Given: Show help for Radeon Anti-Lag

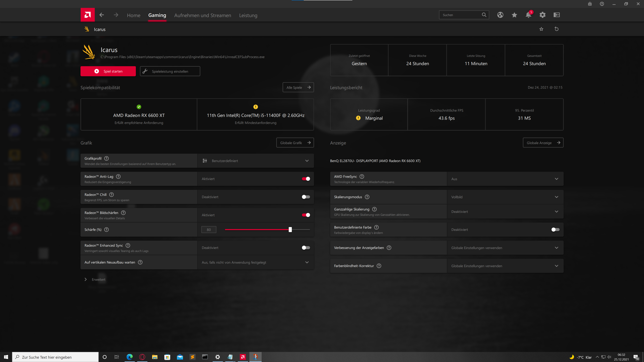Looking at the screenshot, I should tap(119, 176).
